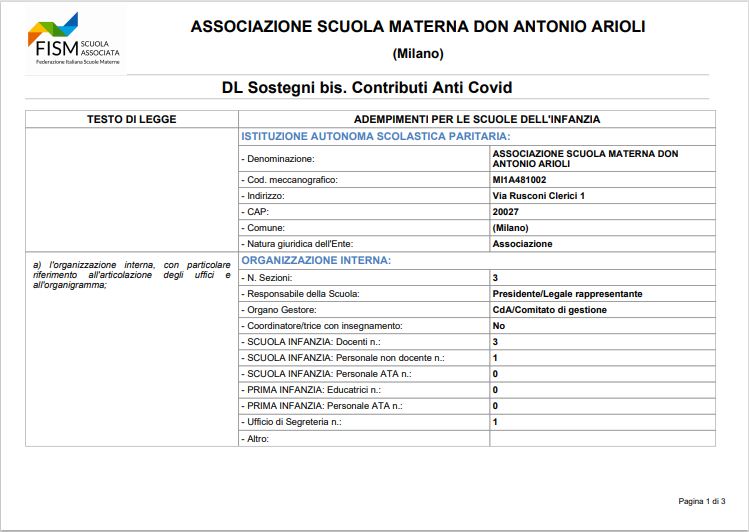
Task: Click '- PRIMA INFANZIA: Educatrici n.:' label
Action: pyautogui.click(x=310, y=390)
